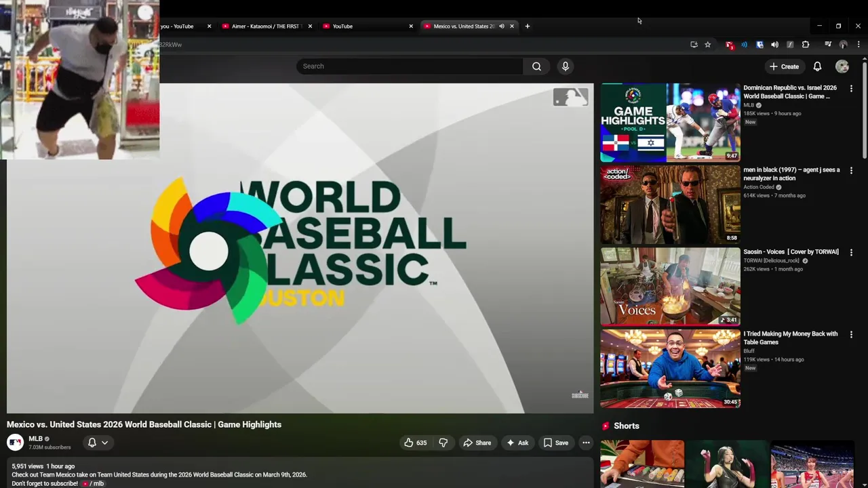Open the Table Games casino thumbnail

[x=670, y=369]
